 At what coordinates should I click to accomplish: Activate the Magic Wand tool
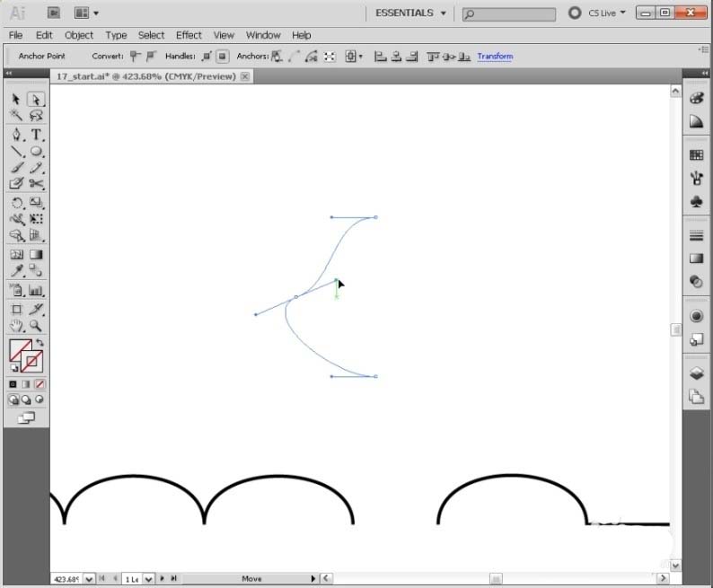tap(16, 116)
